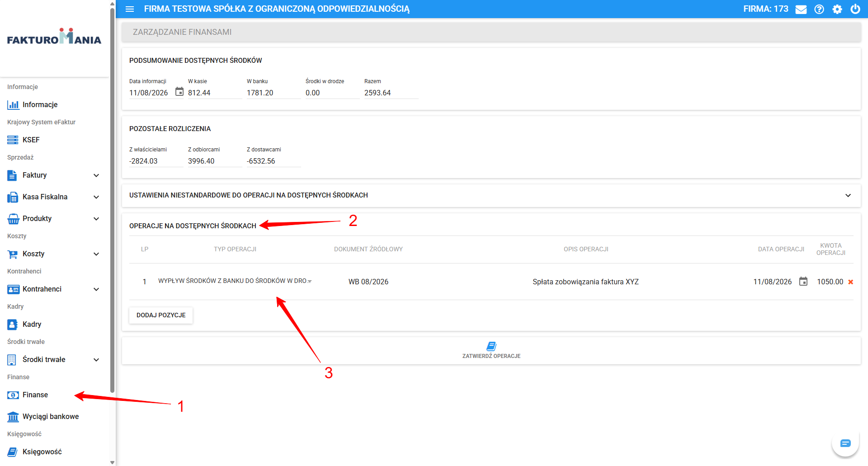
Task: Expand the Faktury submenu chevron
Action: [x=96, y=175]
